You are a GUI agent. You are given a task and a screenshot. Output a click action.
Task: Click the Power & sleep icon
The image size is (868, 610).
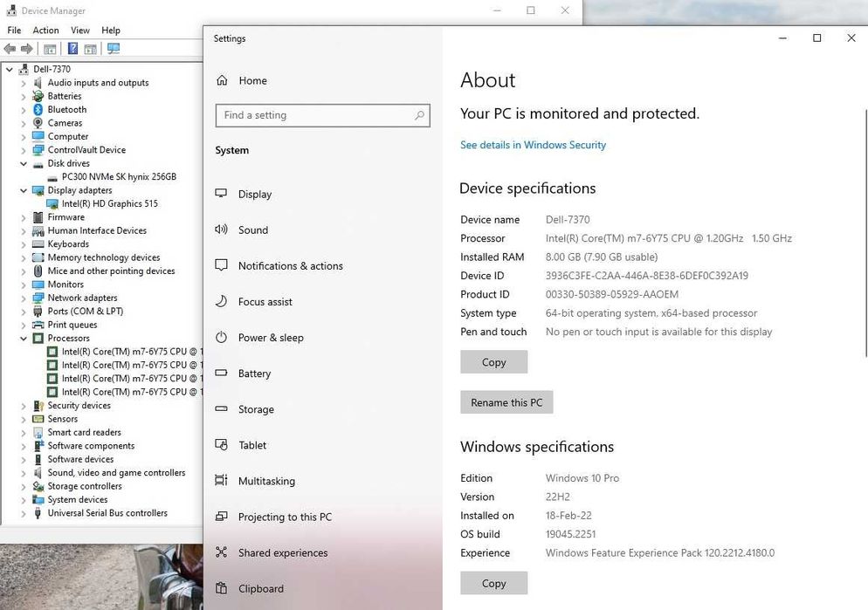[222, 338]
